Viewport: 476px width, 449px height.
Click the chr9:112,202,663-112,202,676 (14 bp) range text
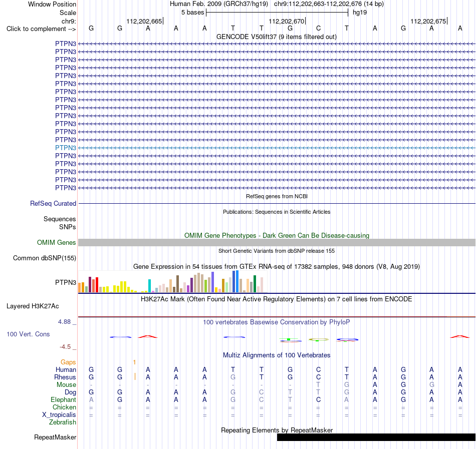coord(329,4)
